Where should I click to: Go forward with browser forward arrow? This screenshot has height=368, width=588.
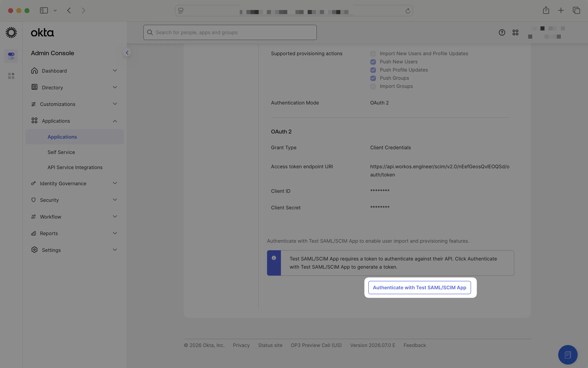(x=83, y=10)
